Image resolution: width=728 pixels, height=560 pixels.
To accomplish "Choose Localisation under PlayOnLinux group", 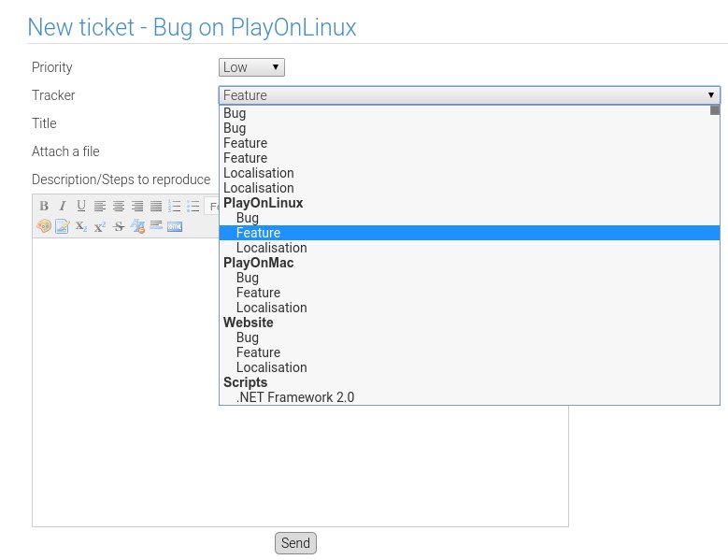I will pyautogui.click(x=469, y=248).
